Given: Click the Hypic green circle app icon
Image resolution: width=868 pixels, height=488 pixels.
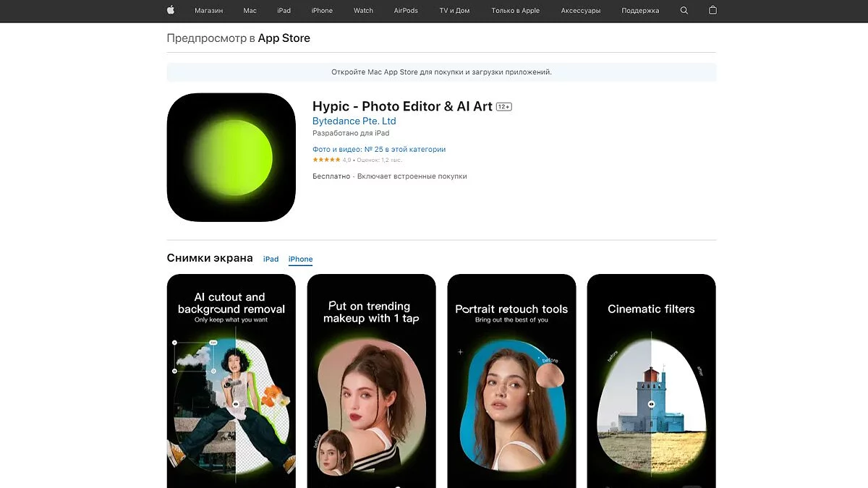Looking at the screenshot, I should click(231, 157).
